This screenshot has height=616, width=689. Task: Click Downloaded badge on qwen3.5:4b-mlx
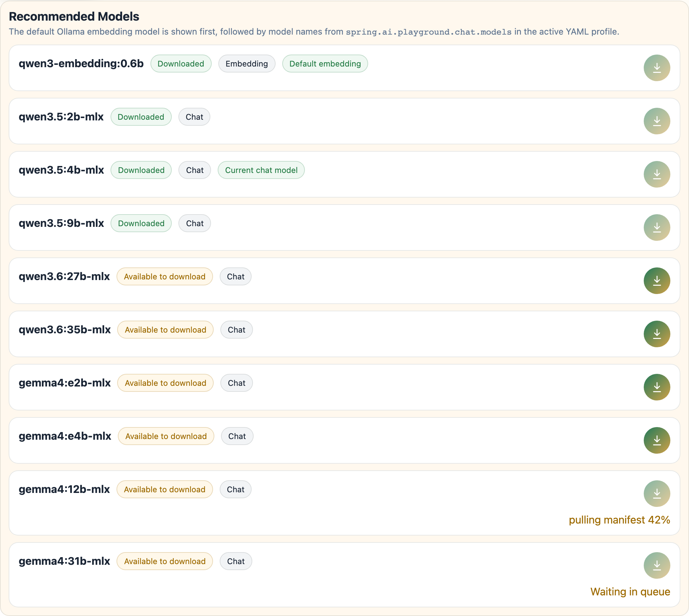(x=141, y=170)
